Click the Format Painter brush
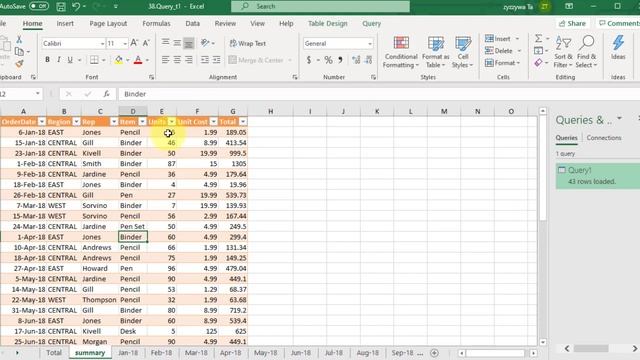Screen dimensions: 640x360 pyautogui.click(x=19, y=64)
